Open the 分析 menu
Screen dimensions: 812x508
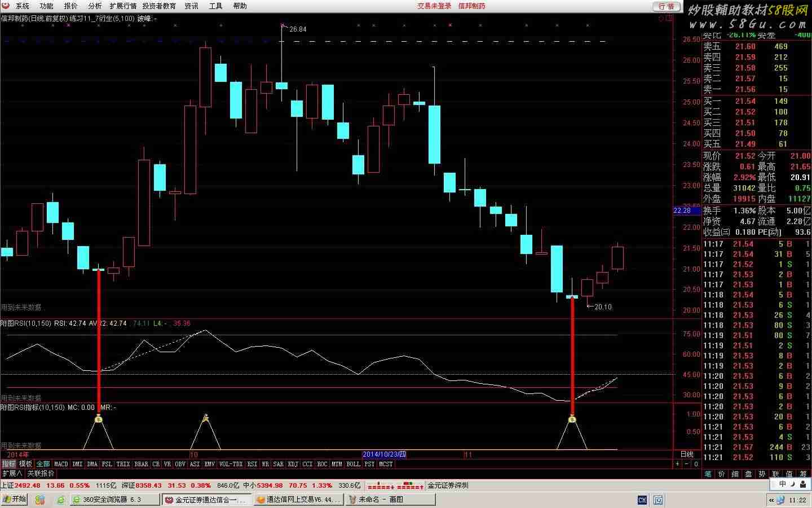coord(95,6)
